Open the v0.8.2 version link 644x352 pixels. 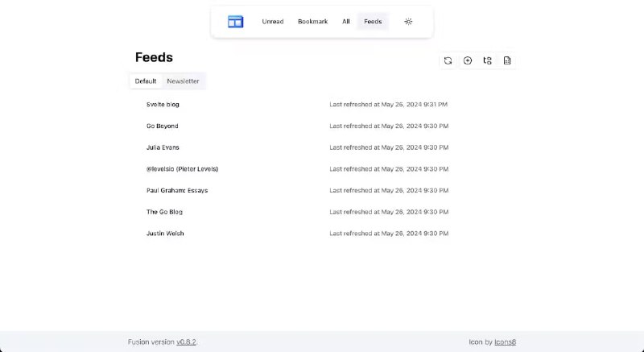pos(186,342)
